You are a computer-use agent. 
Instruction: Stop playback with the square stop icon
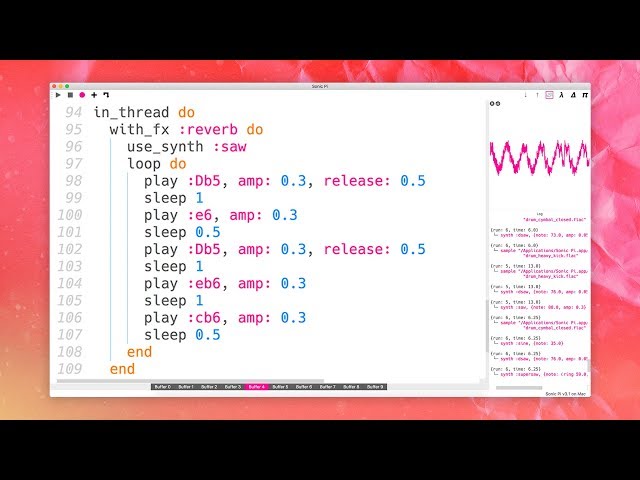[x=70, y=95]
